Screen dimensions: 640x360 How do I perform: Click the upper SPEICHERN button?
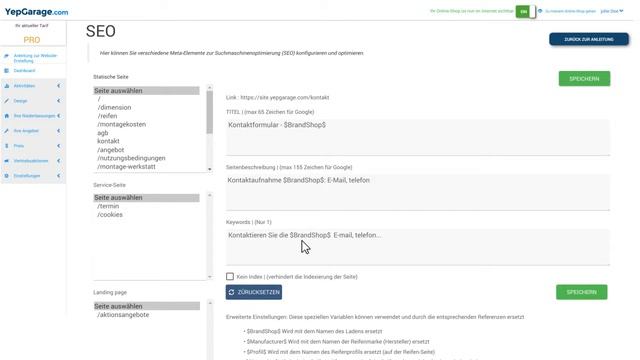click(x=584, y=79)
